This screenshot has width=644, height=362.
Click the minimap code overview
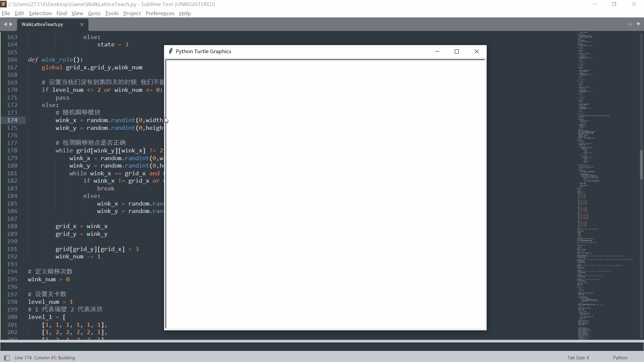click(605, 185)
